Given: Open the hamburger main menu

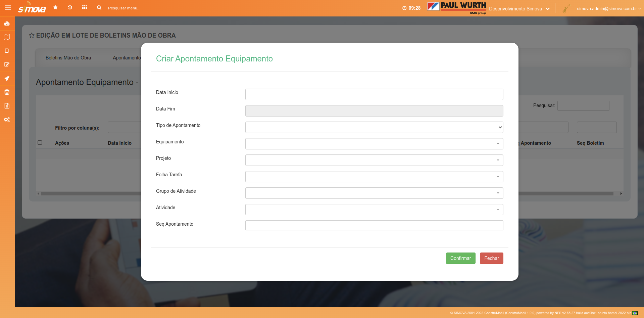Looking at the screenshot, I should pos(8,8).
